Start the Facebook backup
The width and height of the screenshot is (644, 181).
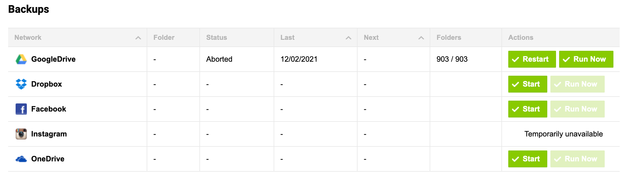coord(527,109)
